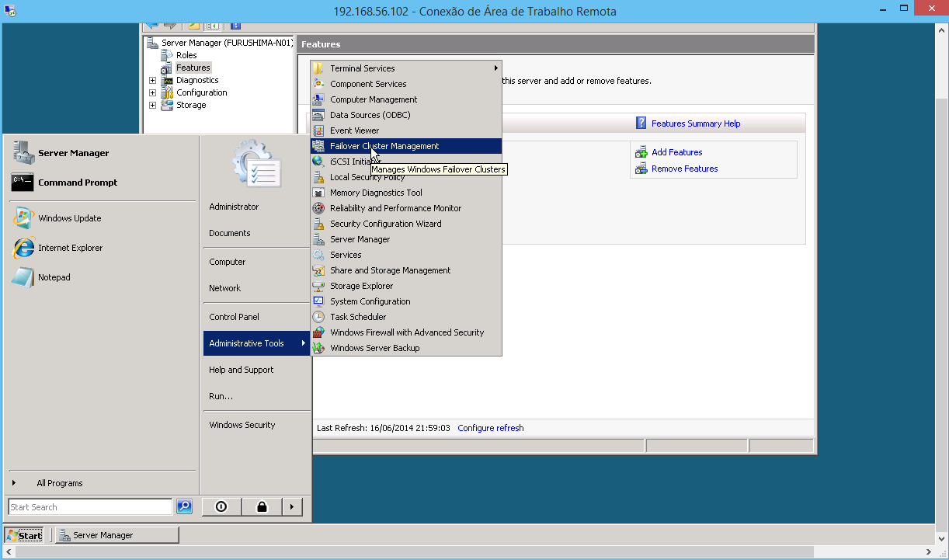Click the Local Security Policy icon
Screen dimensions: 949x560
(318, 177)
